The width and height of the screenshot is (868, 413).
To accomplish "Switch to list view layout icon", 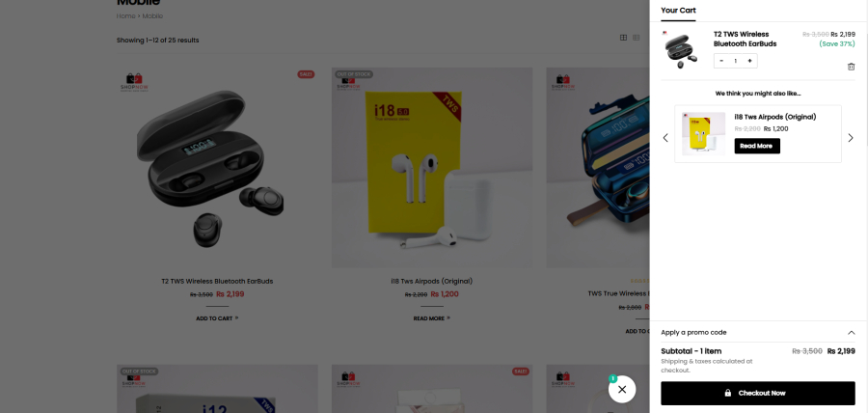I will pos(637,38).
